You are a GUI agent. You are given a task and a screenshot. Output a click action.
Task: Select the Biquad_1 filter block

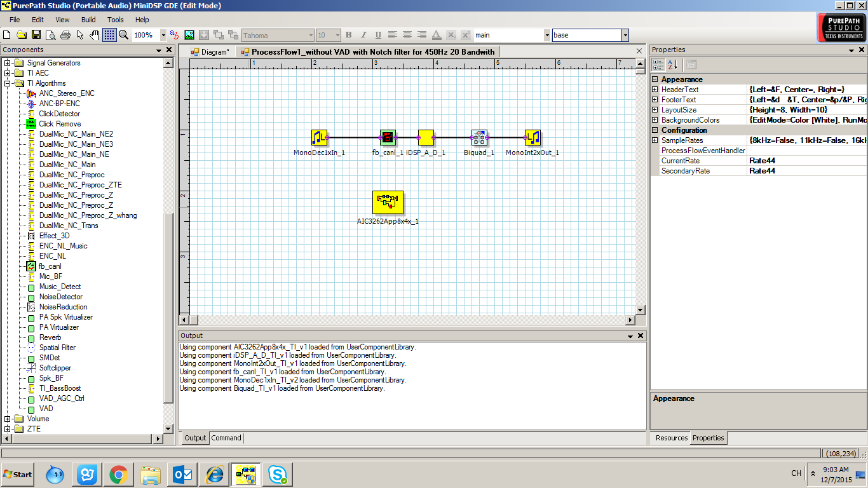pyautogui.click(x=479, y=137)
